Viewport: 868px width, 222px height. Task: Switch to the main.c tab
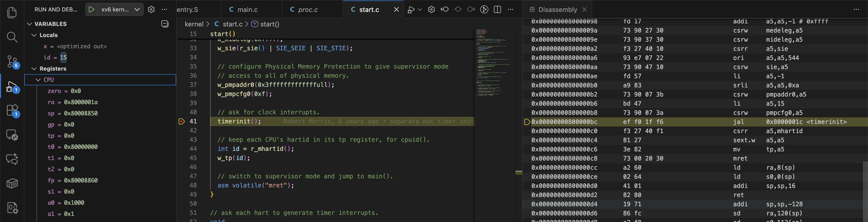[x=251, y=9]
